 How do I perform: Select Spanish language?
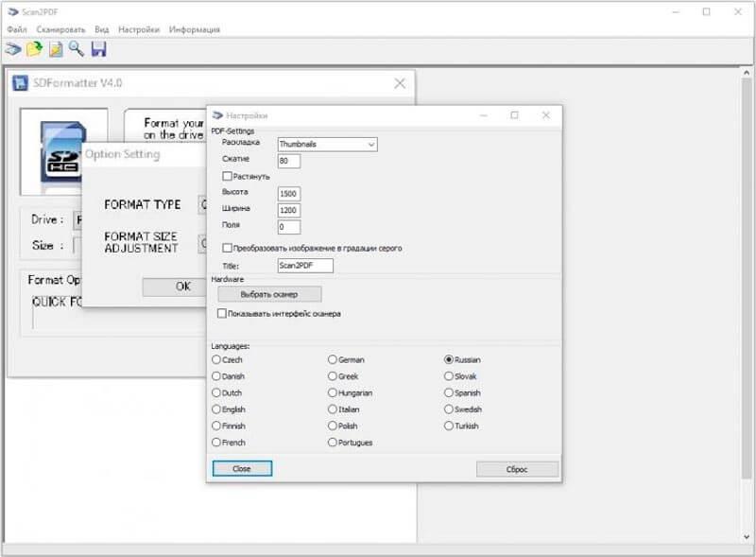point(449,392)
